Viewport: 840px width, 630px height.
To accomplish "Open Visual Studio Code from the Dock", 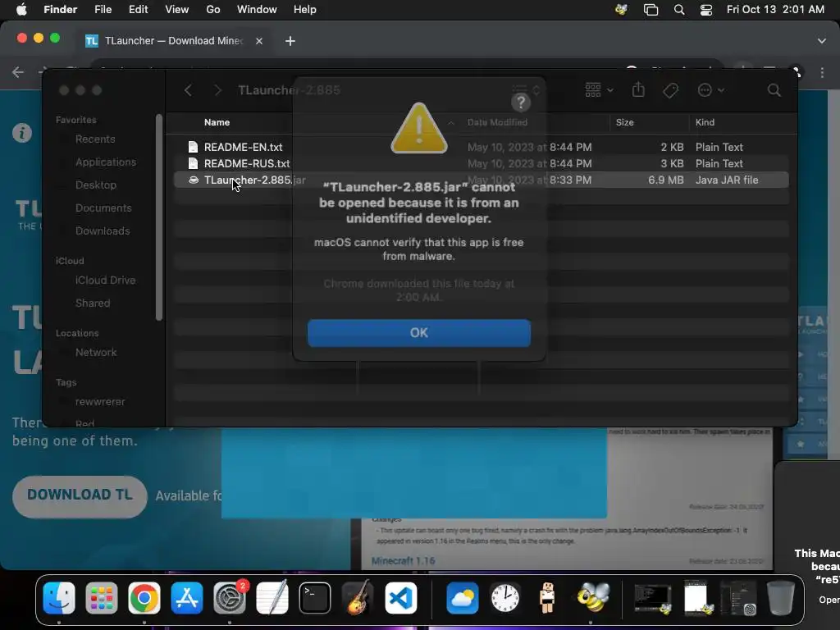I will click(400, 598).
